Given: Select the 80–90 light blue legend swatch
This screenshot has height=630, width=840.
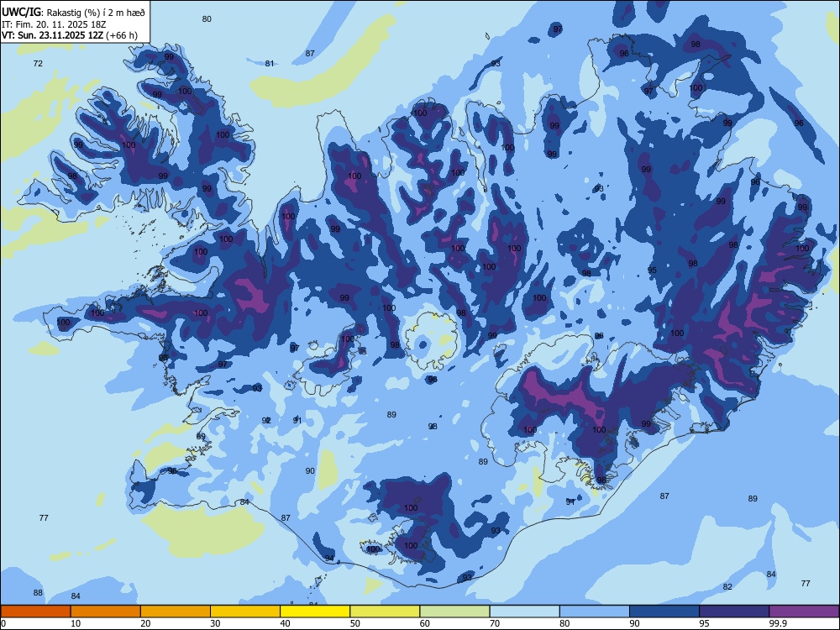Looking at the screenshot, I should pyautogui.click(x=595, y=612).
